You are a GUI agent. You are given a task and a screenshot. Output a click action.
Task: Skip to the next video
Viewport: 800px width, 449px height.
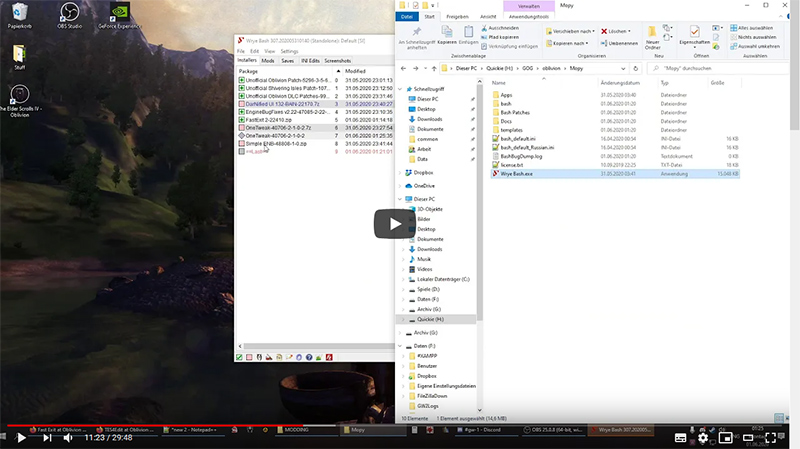point(47,438)
